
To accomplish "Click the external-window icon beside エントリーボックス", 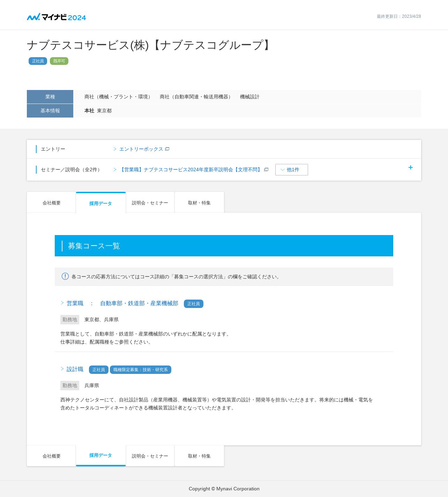I will pyautogui.click(x=167, y=149).
